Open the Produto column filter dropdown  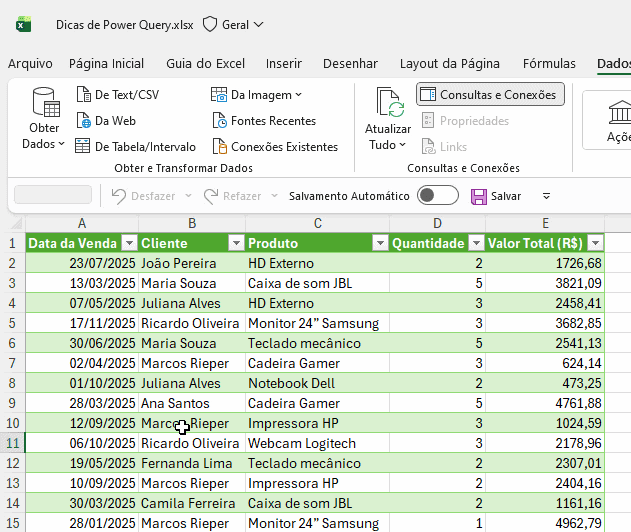point(380,243)
